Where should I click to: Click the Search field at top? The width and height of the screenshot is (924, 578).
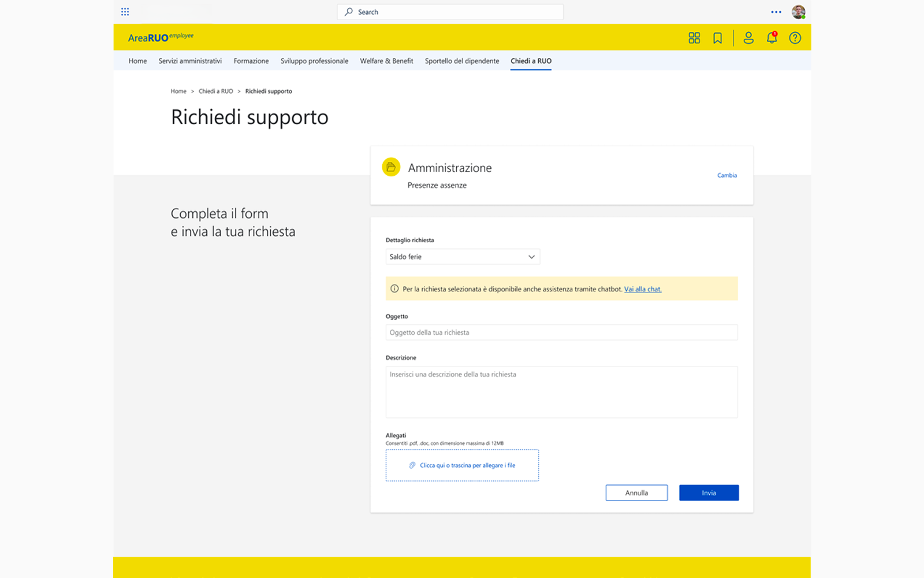[450, 12]
